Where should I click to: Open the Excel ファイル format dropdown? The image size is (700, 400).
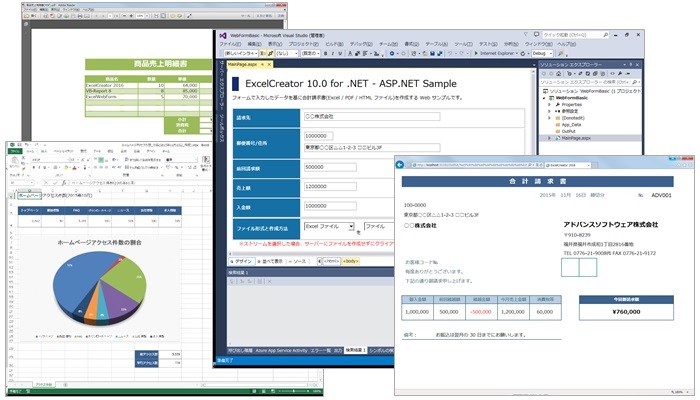351,227
